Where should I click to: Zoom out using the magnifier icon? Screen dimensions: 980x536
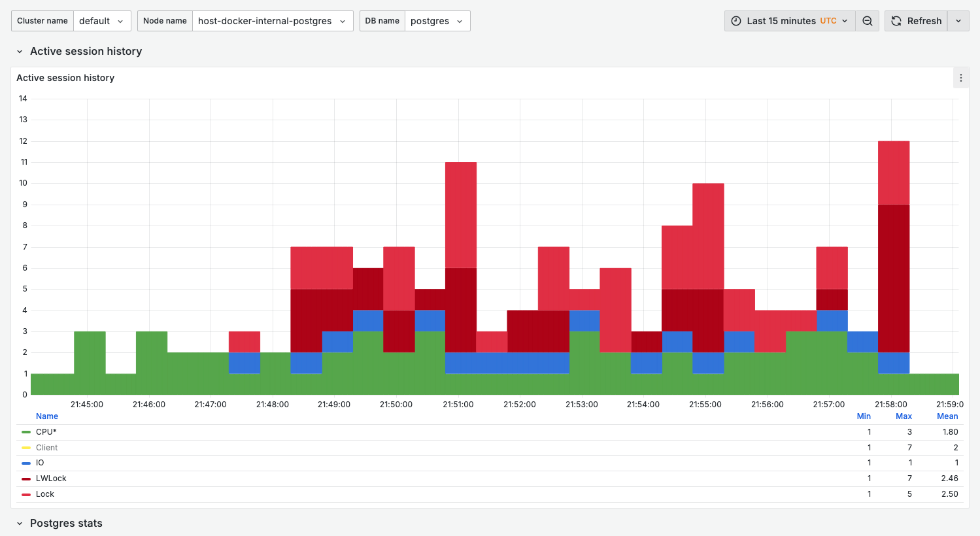click(868, 20)
